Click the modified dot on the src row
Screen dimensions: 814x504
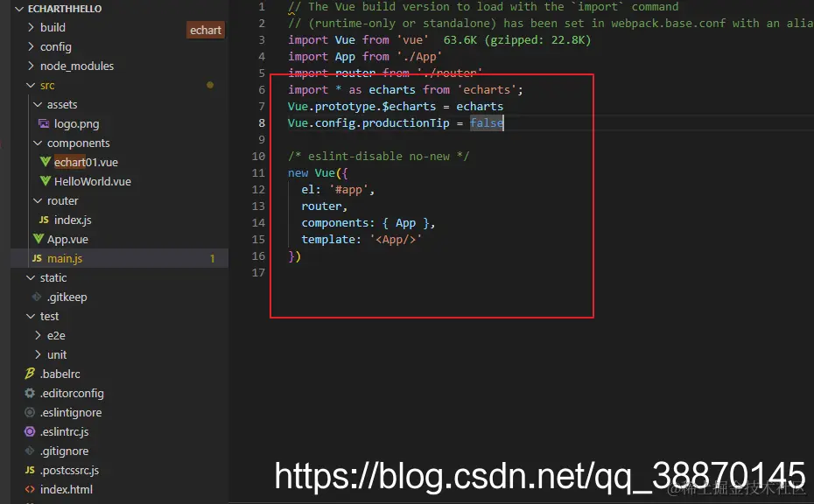(210, 85)
